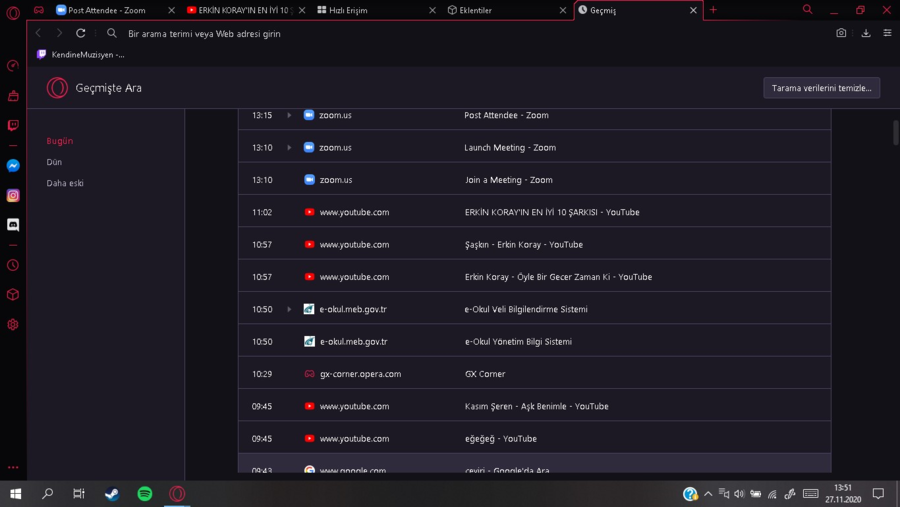Open the downloads icon
Screen dimensions: 900x507
coord(866,33)
